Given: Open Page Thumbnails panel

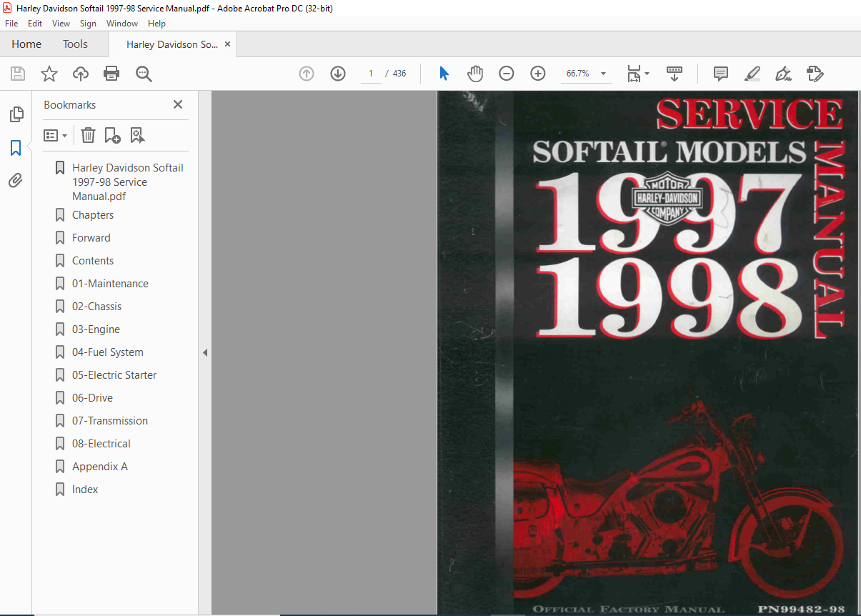Looking at the screenshot, I should [x=16, y=114].
